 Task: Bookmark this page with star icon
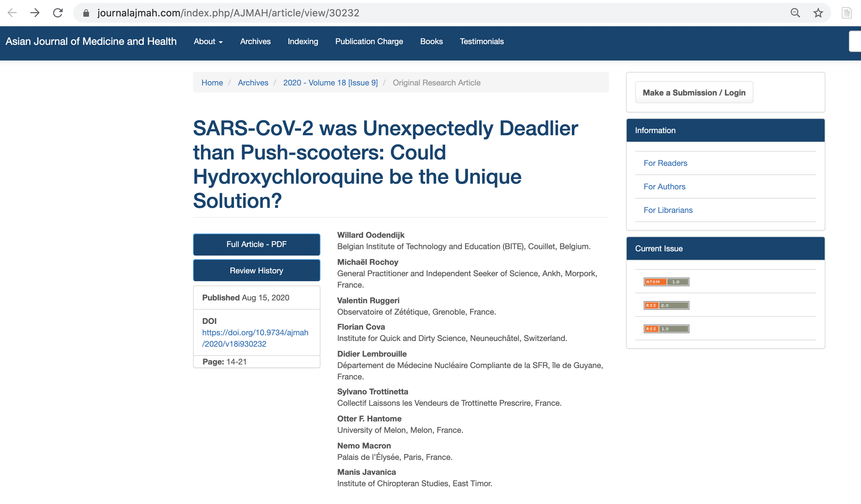click(818, 13)
